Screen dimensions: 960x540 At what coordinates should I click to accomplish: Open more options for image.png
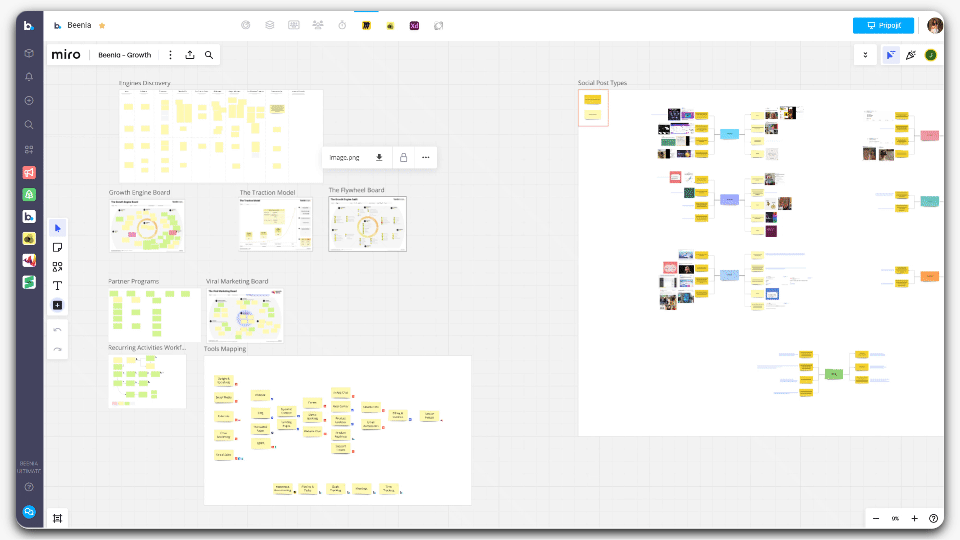426,157
